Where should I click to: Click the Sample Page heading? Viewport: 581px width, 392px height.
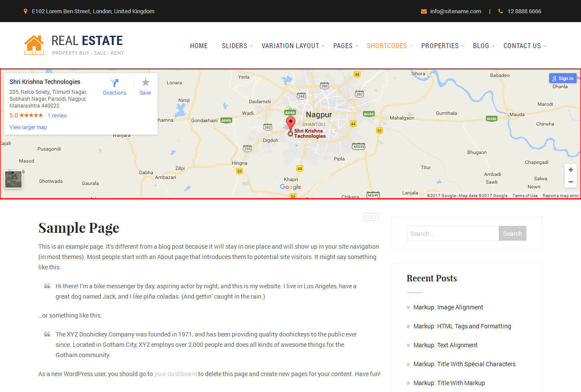click(x=79, y=228)
